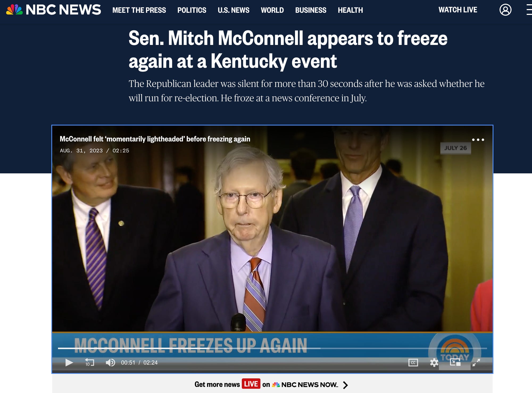
Task: Follow the NBC News Now arrow chevron
Action: (345, 385)
